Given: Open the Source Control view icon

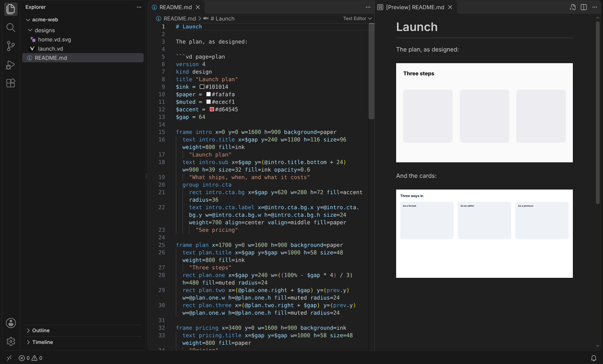Looking at the screenshot, I should [11, 46].
